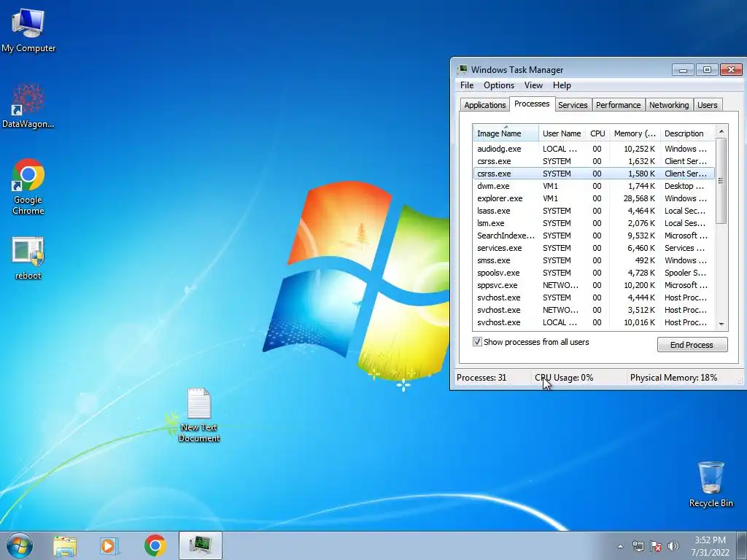Switch to the Services tab
Screen dimensions: 747x560
[x=573, y=105]
